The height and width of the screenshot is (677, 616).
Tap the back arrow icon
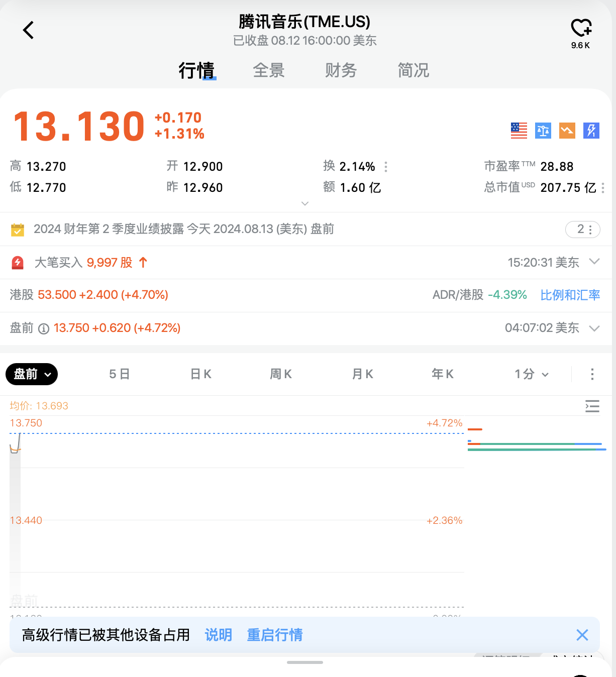pos(29,30)
